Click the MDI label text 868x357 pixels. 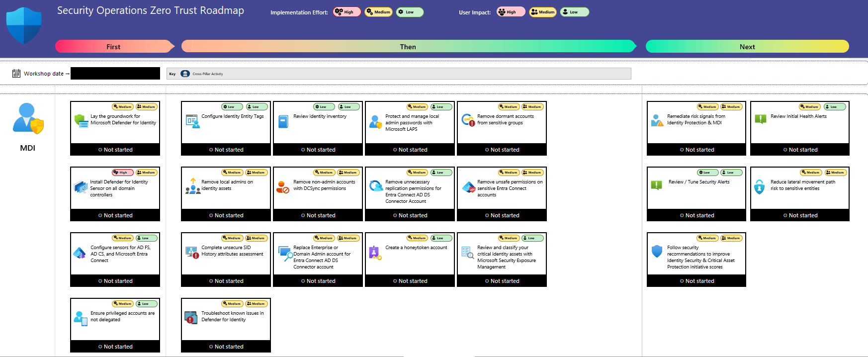pos(28,148)
